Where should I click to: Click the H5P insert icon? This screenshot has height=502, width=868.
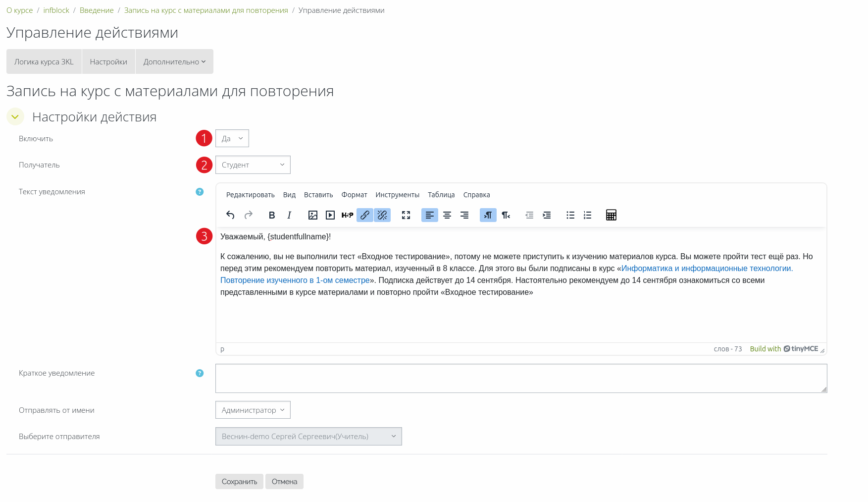(x=347, y=215)
